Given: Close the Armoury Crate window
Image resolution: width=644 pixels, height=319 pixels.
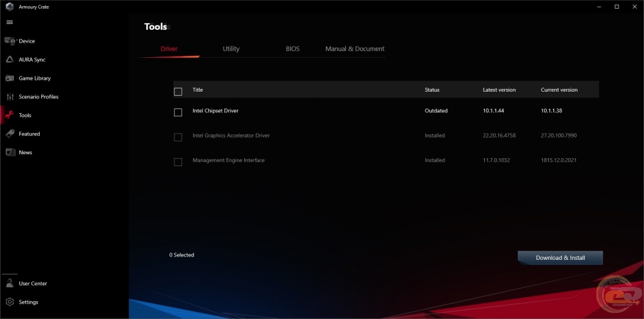Looking at the screenshot, I should click(635, 7).
